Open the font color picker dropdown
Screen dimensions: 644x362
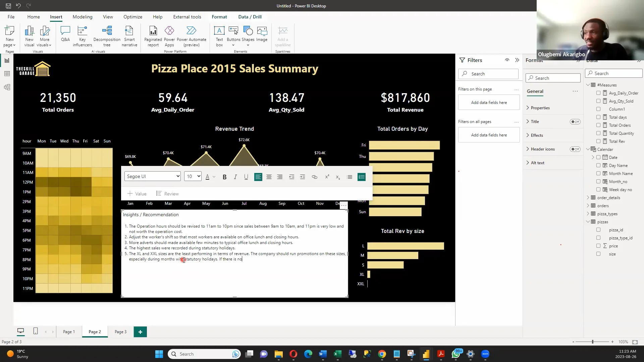coord(214,177)
